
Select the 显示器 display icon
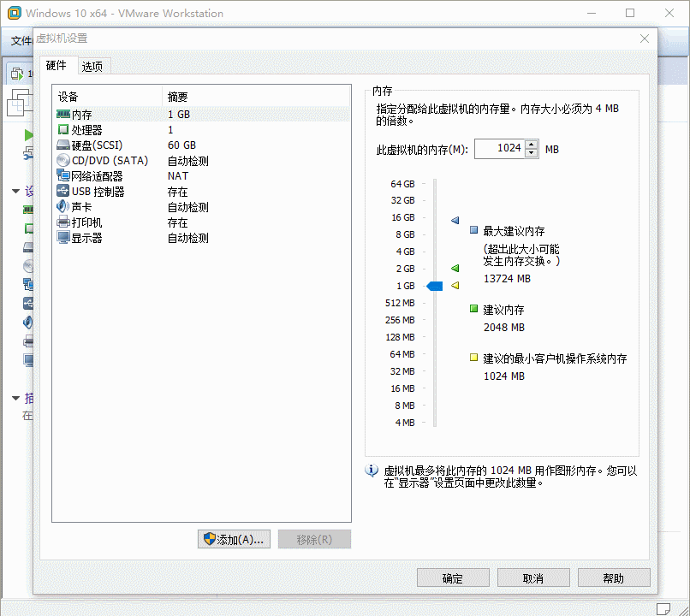[x=63, y=238]
